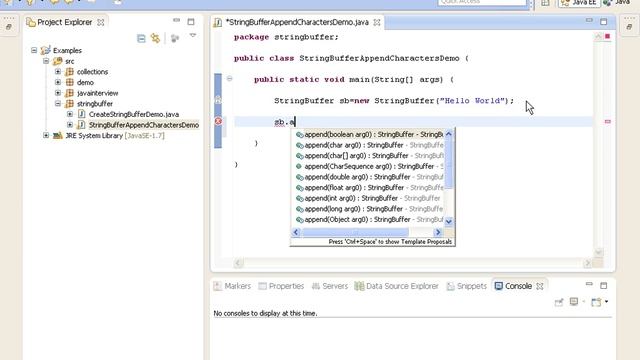Open the Markers tab
This screenshot has width=640, height=360.
(232, 286)
